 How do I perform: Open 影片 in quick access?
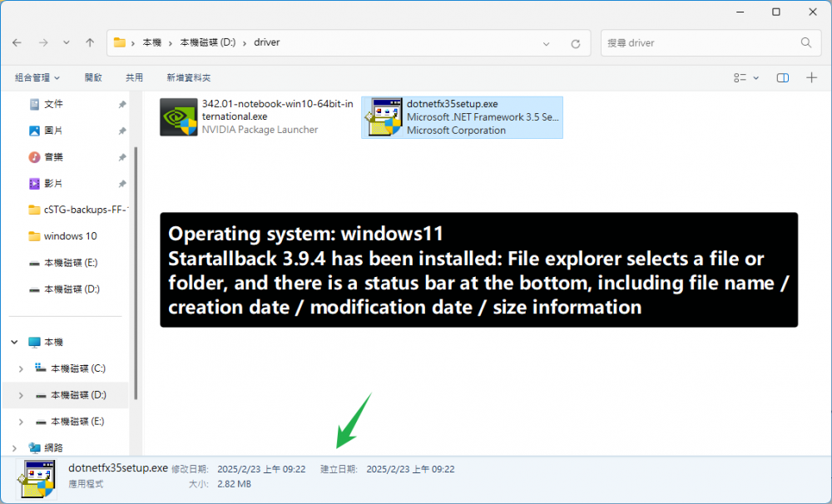coord(53,184)
